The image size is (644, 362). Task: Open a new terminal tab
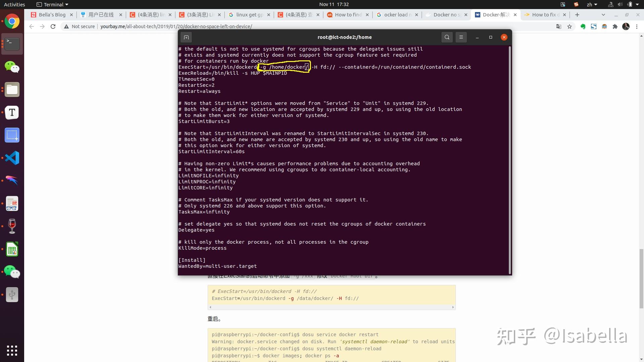click(x=186, y=37)
